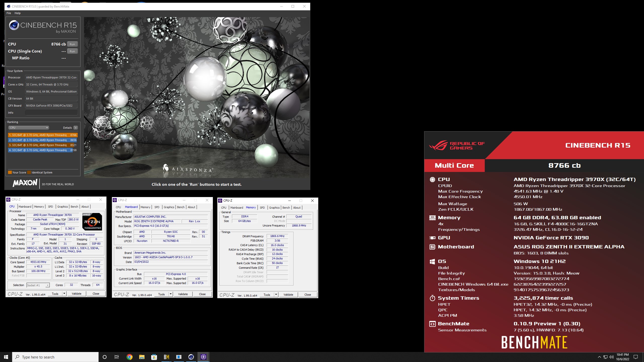Open About tab in first CPU-Z window
Viewport: 644px width, 362px height.
85,207
